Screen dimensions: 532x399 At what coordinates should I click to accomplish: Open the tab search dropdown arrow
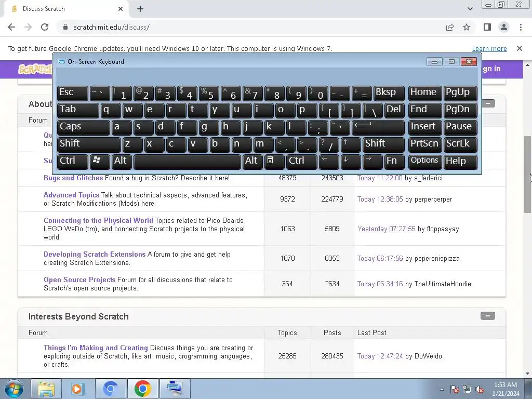point(470,9)
